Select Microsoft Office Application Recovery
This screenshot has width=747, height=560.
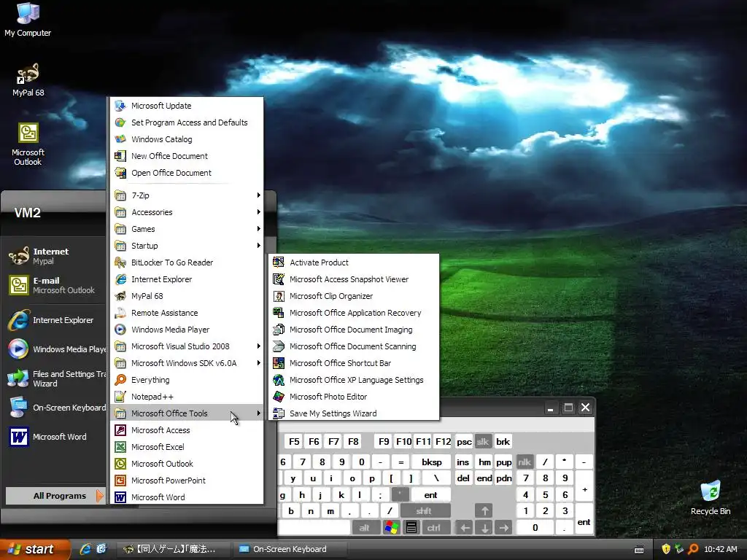coord(354,313)
